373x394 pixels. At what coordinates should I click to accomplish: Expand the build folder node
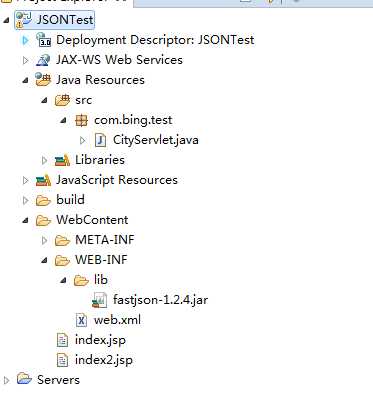(25, 200)
